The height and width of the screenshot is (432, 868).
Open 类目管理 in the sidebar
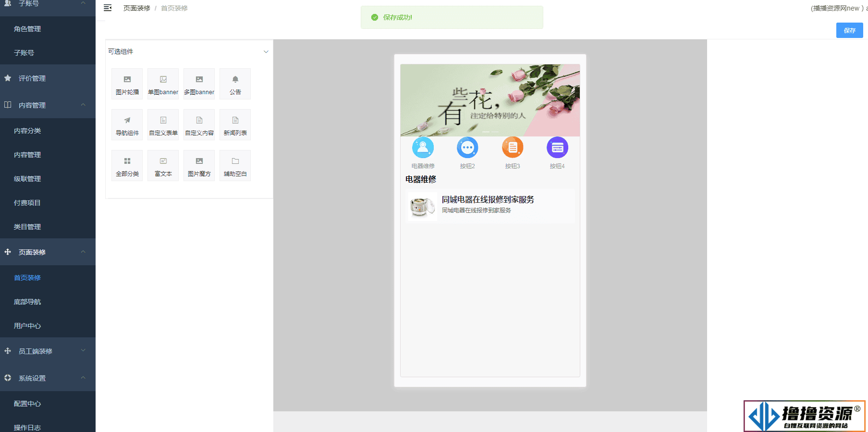48,227
